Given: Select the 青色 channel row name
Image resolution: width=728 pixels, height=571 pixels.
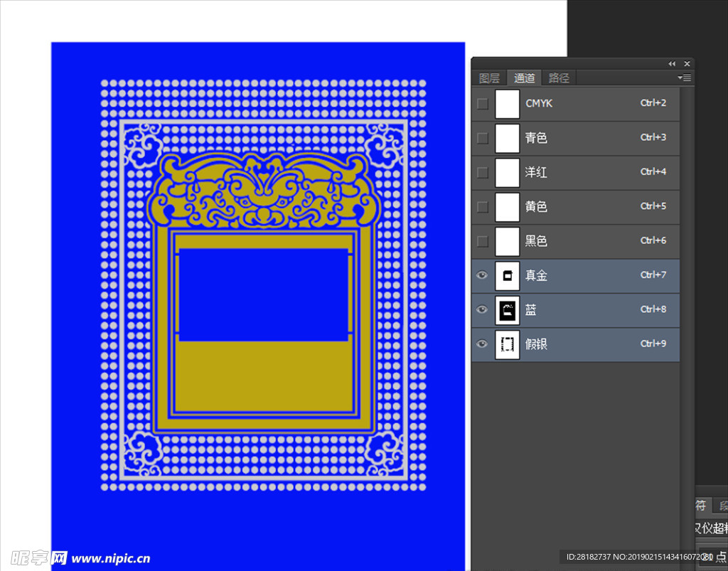Looking at the screenshot, I should [x=536, y=138].
